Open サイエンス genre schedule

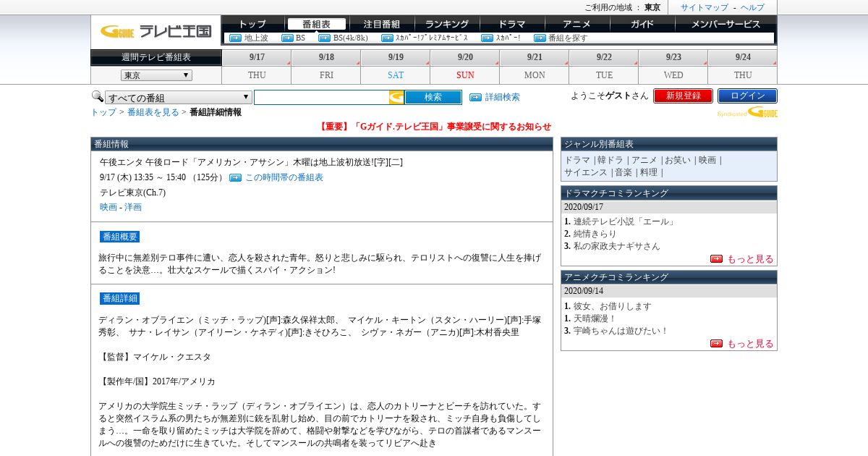[586, 172]
